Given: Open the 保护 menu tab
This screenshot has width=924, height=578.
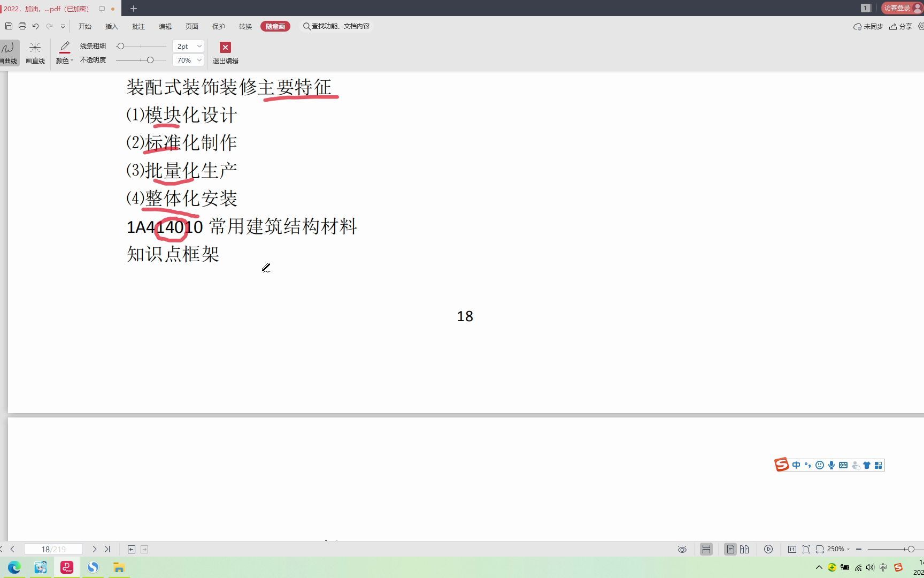Looking at the screenshot, I should (219, 26).
